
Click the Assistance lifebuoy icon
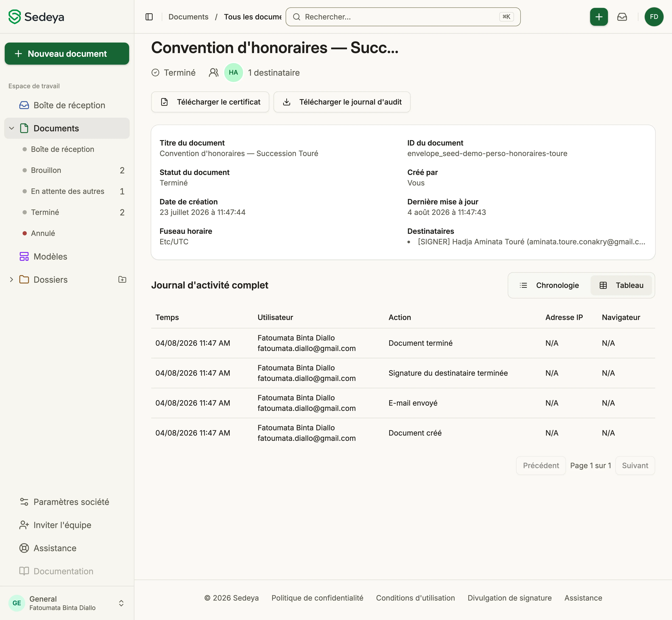24,548
